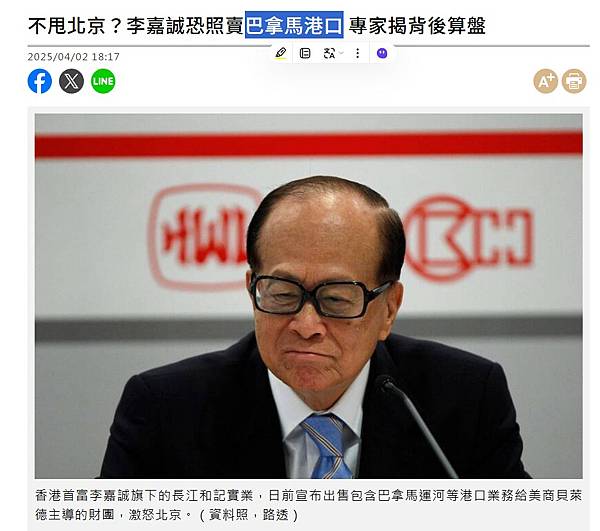
Task: Click the red banner stripe in photo
Action: 308,145
